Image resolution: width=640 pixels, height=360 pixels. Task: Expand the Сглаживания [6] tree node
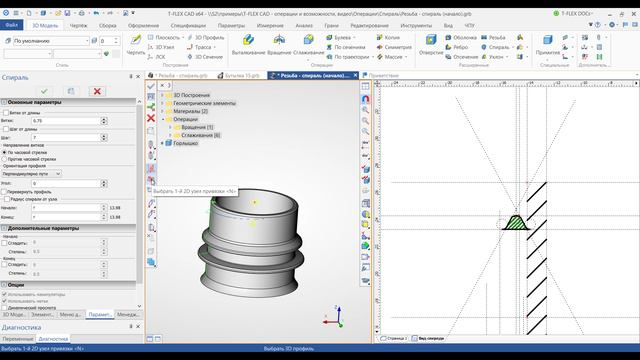171,135
